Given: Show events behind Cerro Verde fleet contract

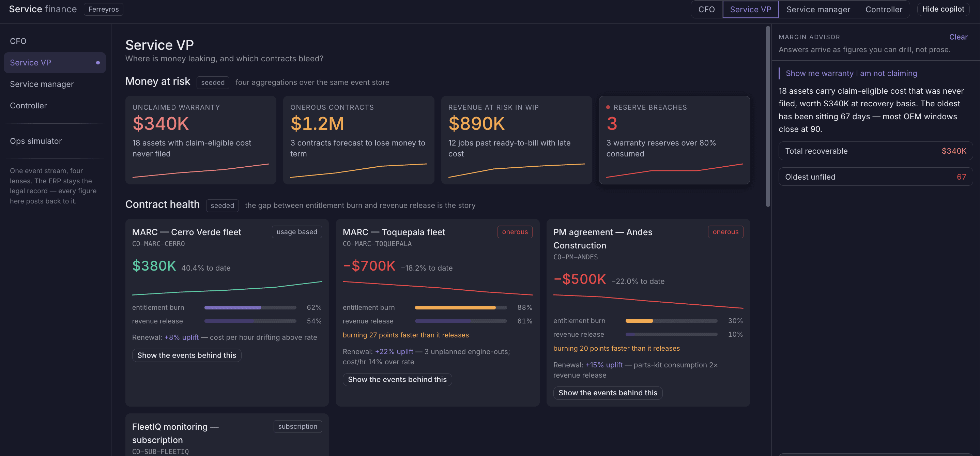Looking at the screenshot, I should 186,355.
